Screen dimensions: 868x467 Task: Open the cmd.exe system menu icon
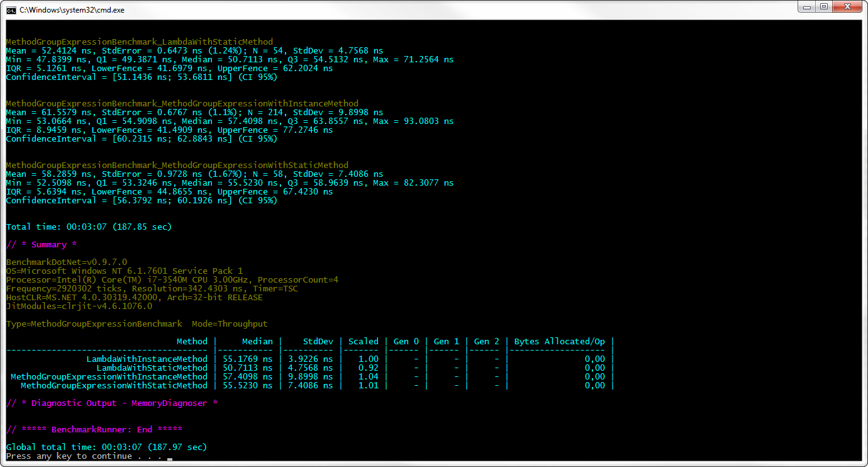[x=11, y=9]
